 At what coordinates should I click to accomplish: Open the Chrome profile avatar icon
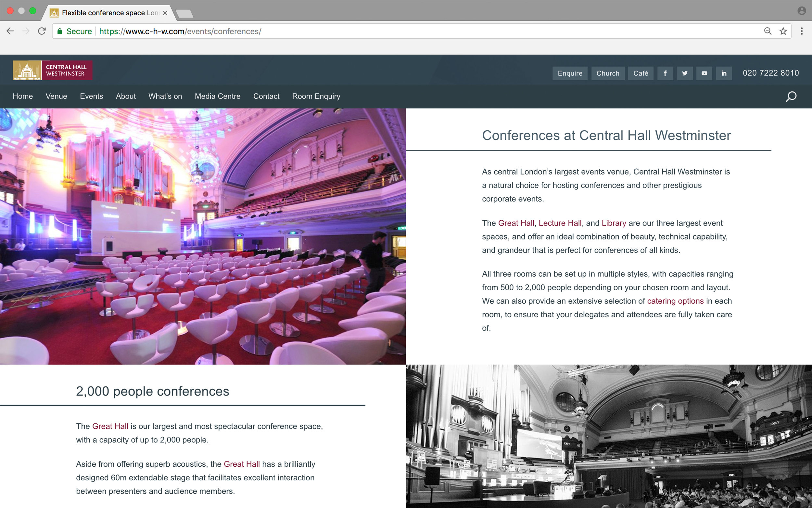[802, 11]
